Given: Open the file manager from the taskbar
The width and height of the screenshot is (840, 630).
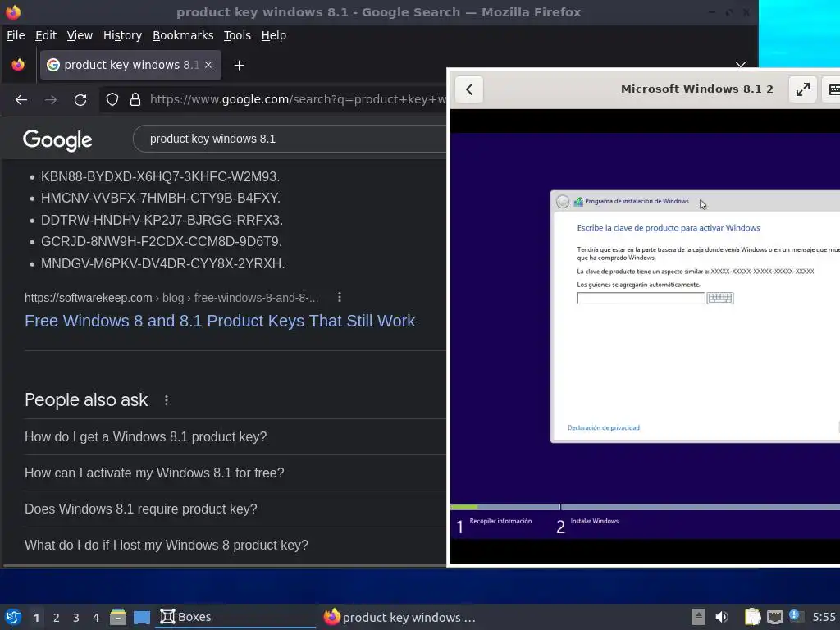Looking at the screenshot, I should [118, 617].
